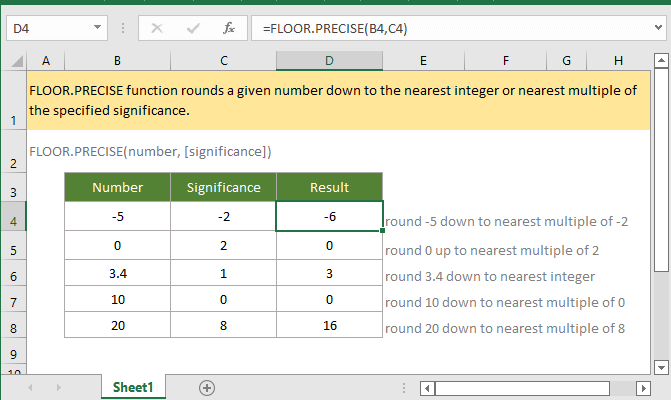Viewport: 671px width, 400px height.
Task: Add a new sheet with plus icon
Action: click(207, 387)
